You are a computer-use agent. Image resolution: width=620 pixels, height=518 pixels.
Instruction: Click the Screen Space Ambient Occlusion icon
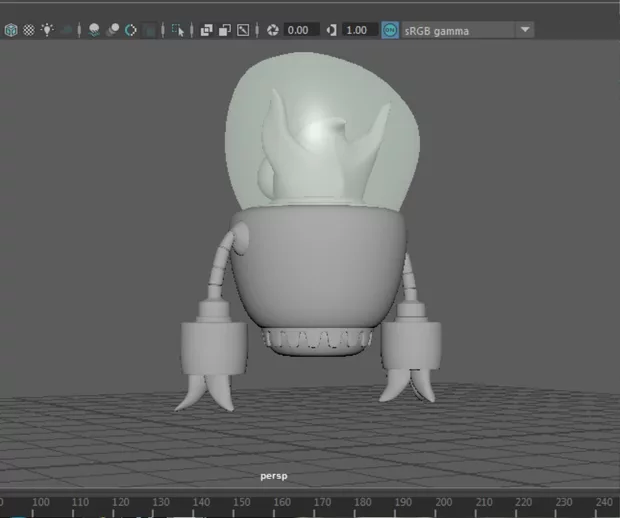pyautogui.click(x=94, y=30)
